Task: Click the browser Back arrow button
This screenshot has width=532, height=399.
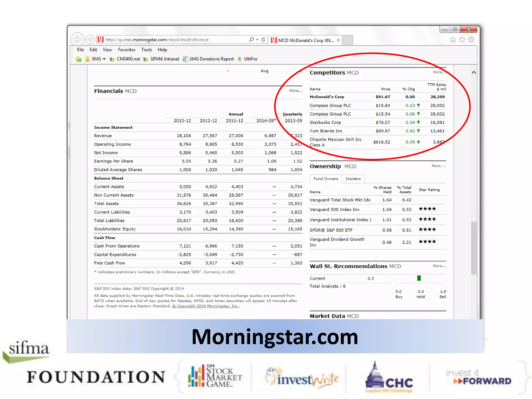Action: click(x=77, y=39)
